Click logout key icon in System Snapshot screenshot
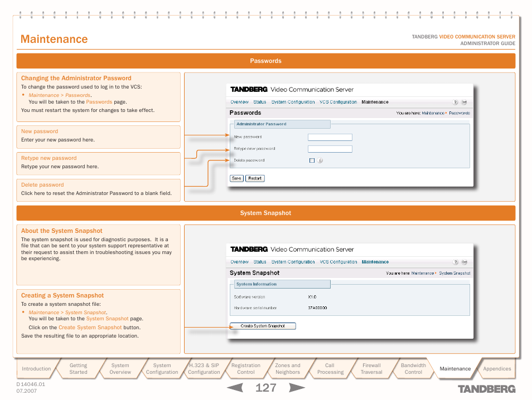Viewport: 532px width, 400px height. tap(465, 262)
